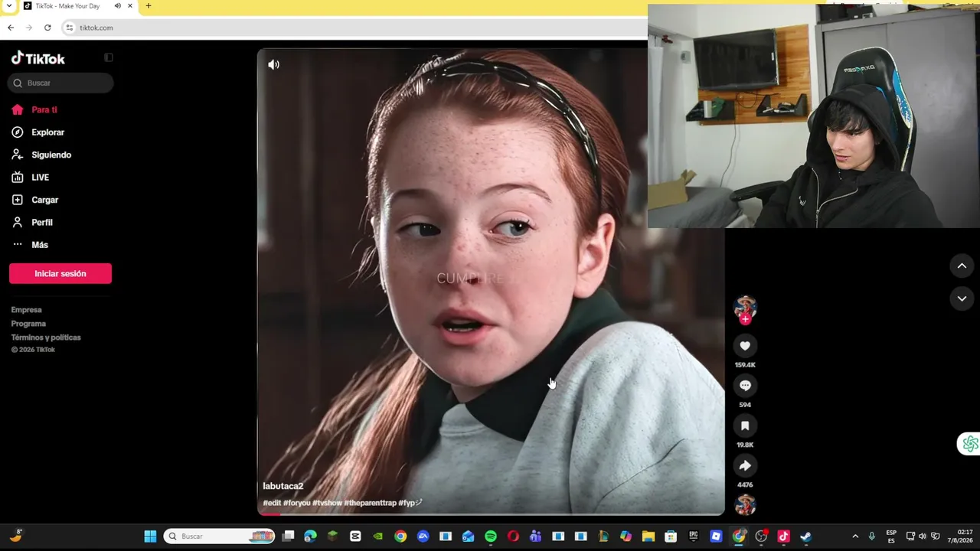Click the microphone icon in system tray
Screen dimensions: 980x551
click(x=871, y=536)
